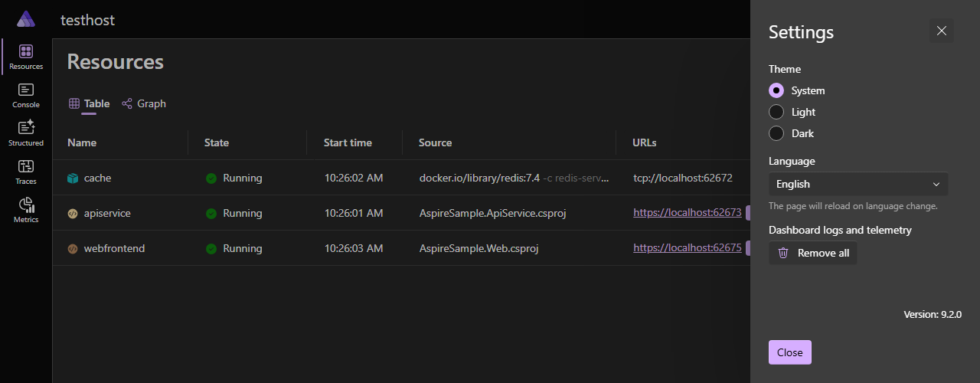Click the Aspire logo icon
Image resolution: width=980 pixels, height=383 pixels.
click(x=26, y=19)
